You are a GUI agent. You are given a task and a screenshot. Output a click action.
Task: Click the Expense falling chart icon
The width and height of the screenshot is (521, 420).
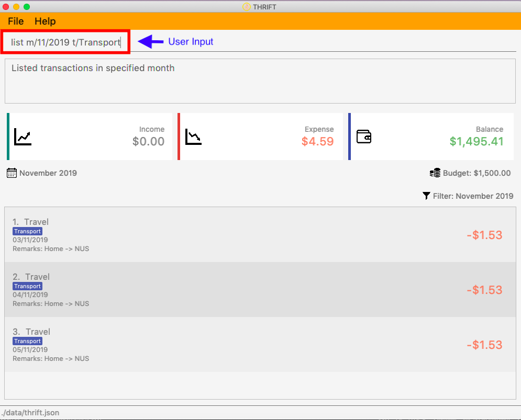point(193,137)
